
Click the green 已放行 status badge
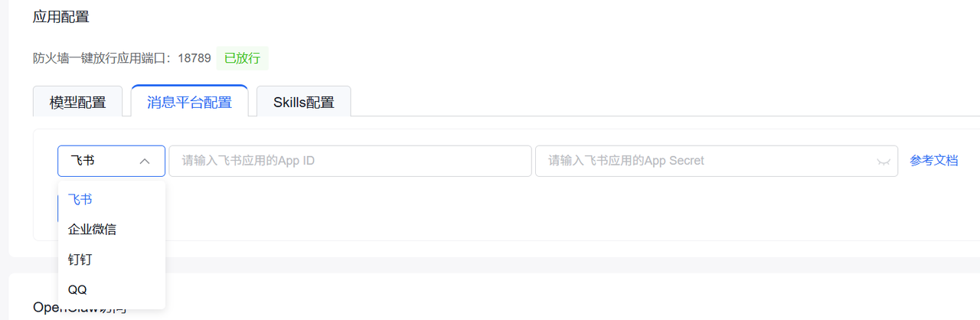pyautogui.click(x=242, y=58)
